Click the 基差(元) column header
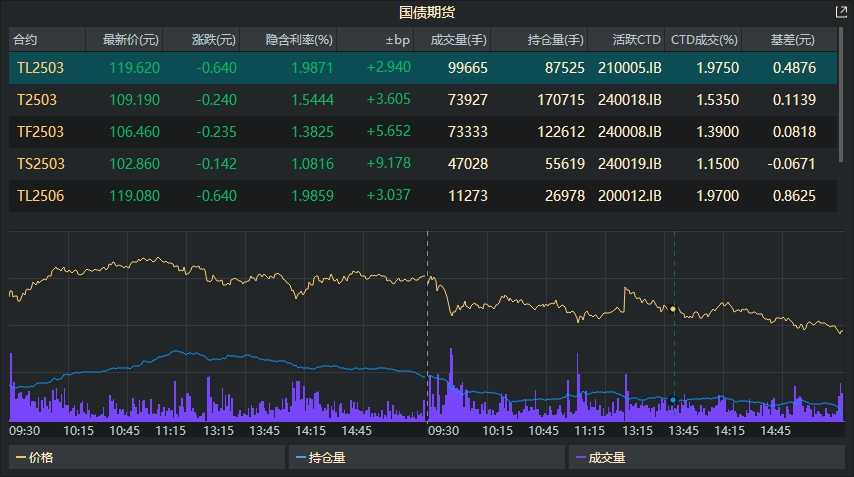 click(792, 40)
